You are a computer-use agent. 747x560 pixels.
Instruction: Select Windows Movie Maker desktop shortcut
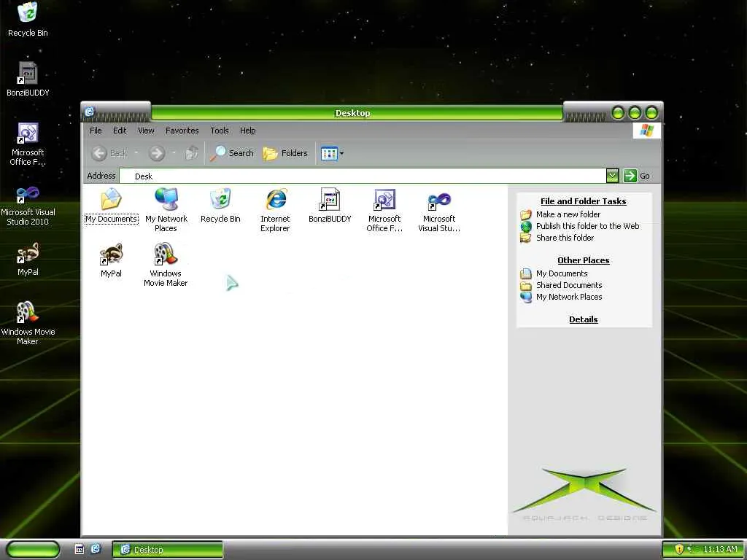click(28, 323)
